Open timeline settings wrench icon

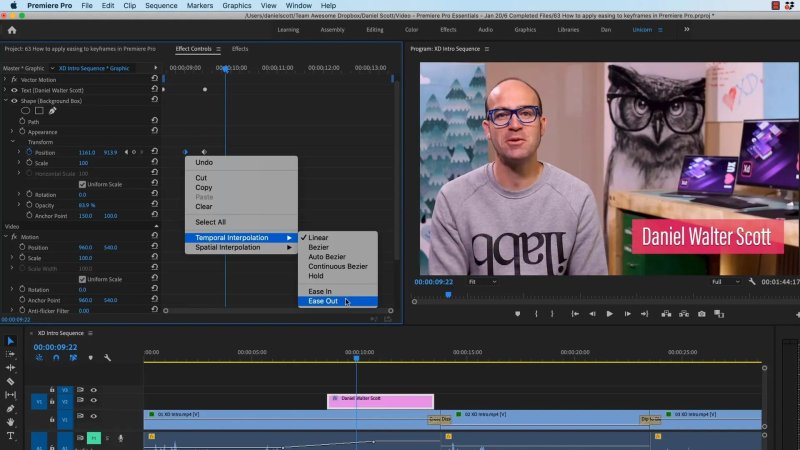(108, 358)
